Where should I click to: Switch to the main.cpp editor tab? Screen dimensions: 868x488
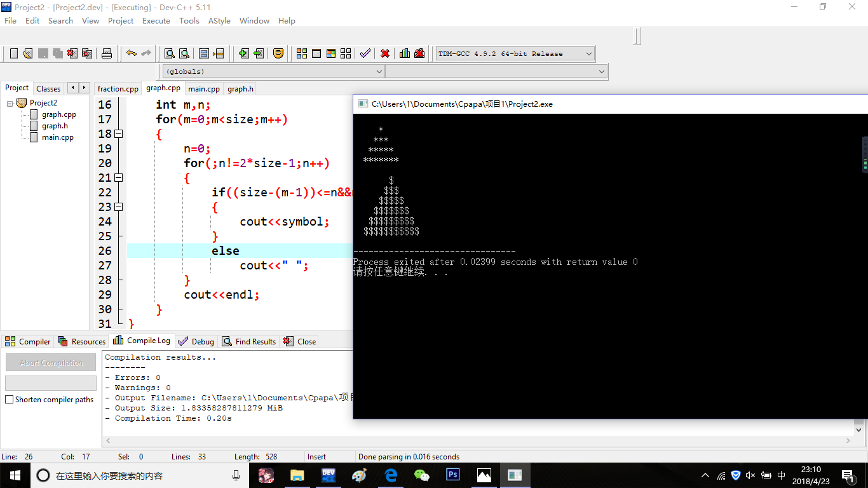coord(204,89)
